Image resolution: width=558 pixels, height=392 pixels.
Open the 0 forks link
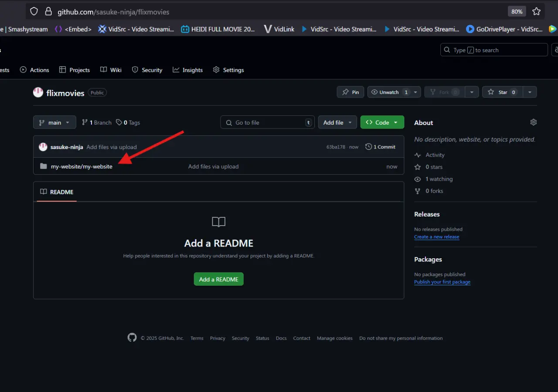(x=429, y=191)
